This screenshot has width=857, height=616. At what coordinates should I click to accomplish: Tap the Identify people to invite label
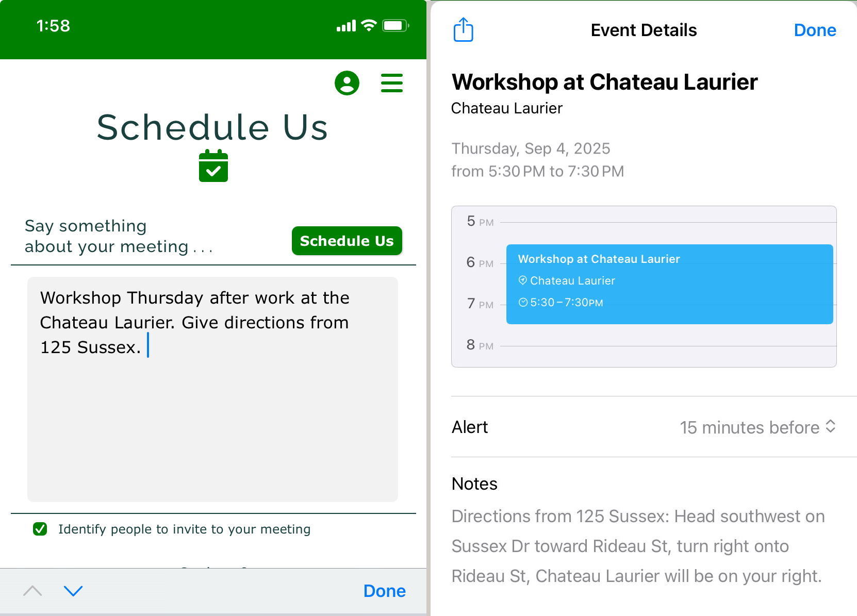(x=184, y=529)
